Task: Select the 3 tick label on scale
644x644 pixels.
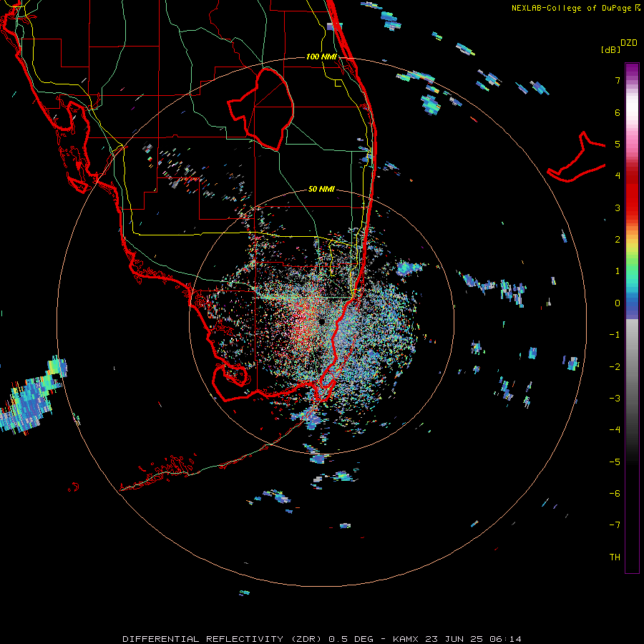Action: (618, 208)
